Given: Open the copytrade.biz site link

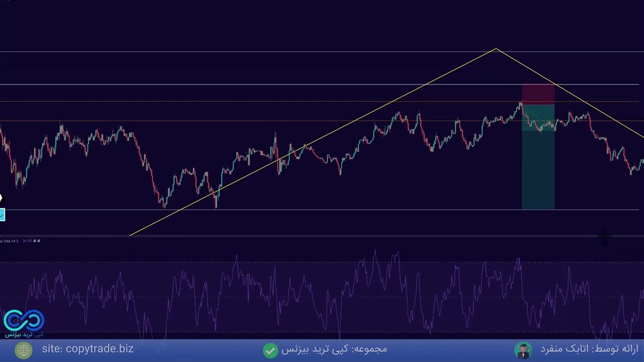Looking at the screenshot, I should pyautogui.click(x=88, y=349).
